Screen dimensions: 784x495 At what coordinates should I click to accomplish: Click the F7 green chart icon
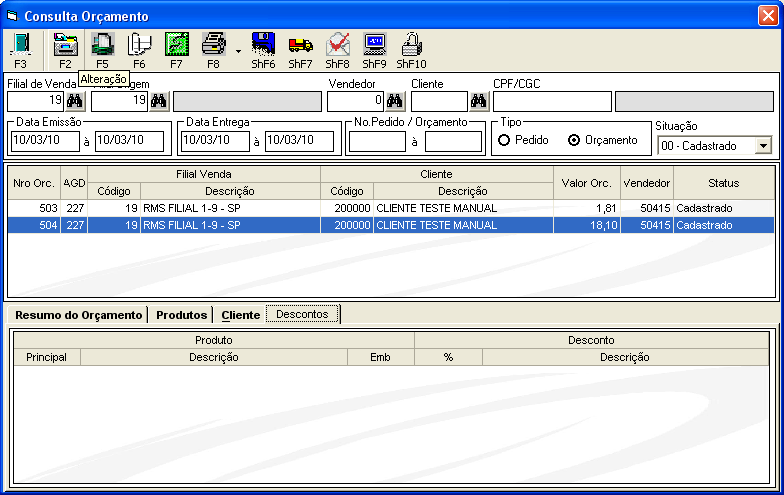pyautogui.click(x=176, y=44)
